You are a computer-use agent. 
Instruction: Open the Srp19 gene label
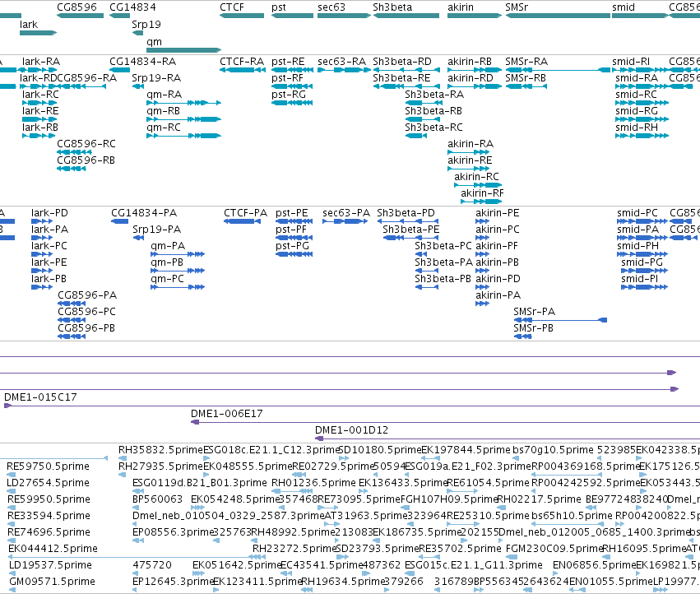click(146, 25)
